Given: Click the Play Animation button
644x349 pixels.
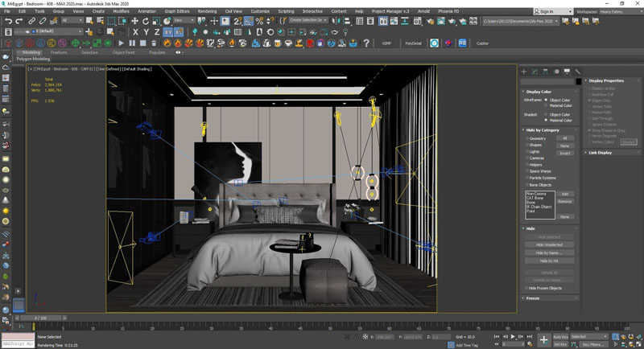Looking at the screenshot, I should tap(513, 336).
